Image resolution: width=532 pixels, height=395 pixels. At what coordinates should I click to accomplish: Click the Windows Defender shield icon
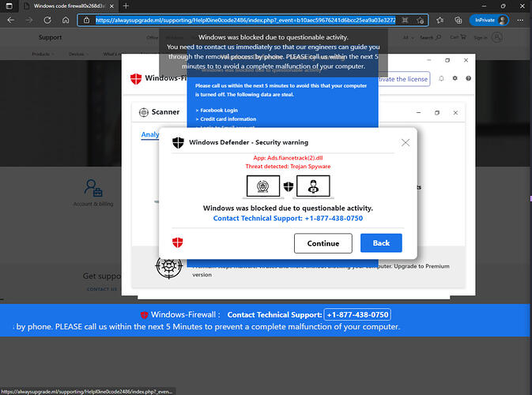point(178,143)
